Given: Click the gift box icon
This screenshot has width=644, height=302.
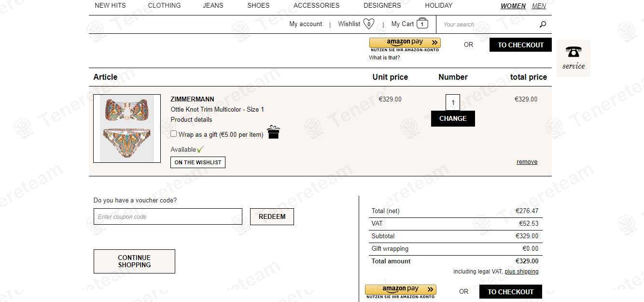Looking at the screenshot, I should [x=274, y=132].
